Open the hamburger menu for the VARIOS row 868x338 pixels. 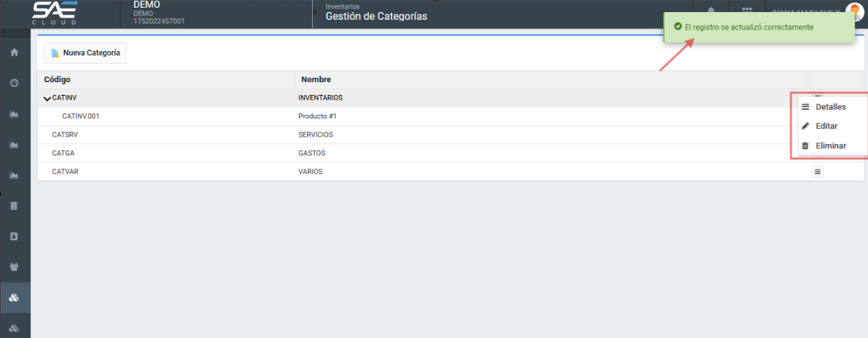click(817, 171)
